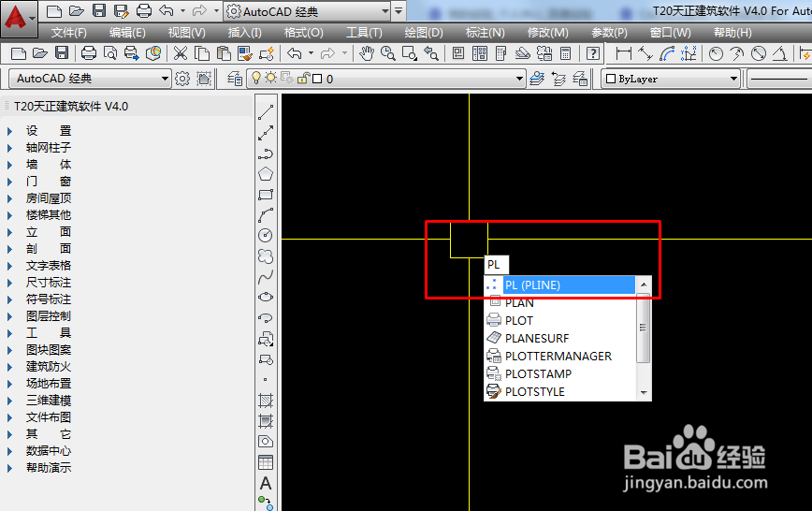Toggle layer 0 on/off lightbulb
812x511 pixels.
[x=255, y=79]
